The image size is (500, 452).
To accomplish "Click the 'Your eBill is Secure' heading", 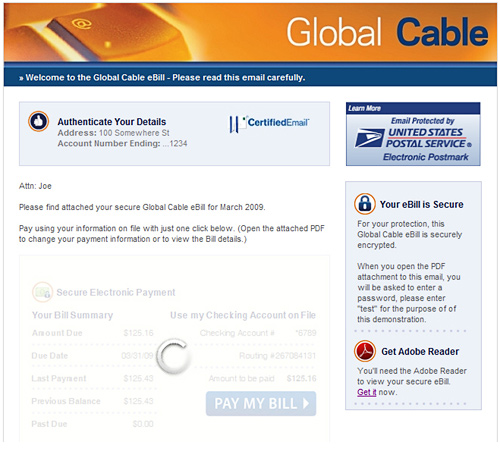I will [x=422, y=204].
